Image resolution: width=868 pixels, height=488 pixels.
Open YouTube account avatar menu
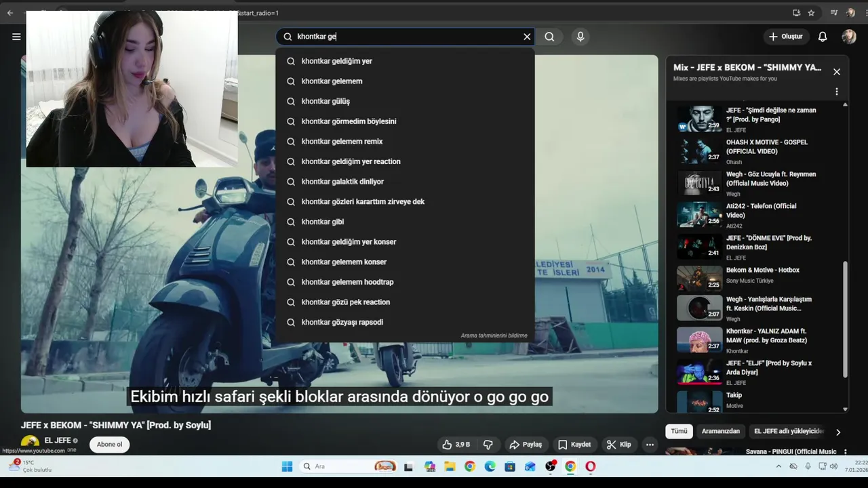(849, 37)
